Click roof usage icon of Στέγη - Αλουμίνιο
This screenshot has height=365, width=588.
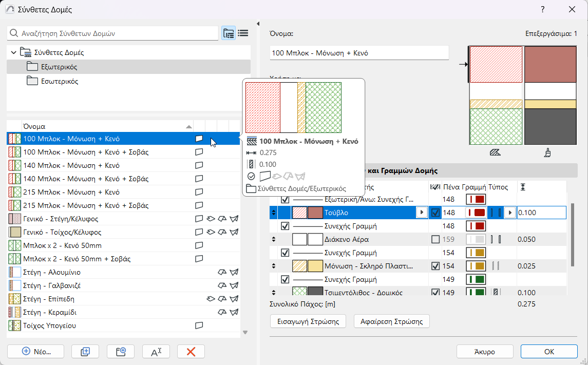coord(222,272)
